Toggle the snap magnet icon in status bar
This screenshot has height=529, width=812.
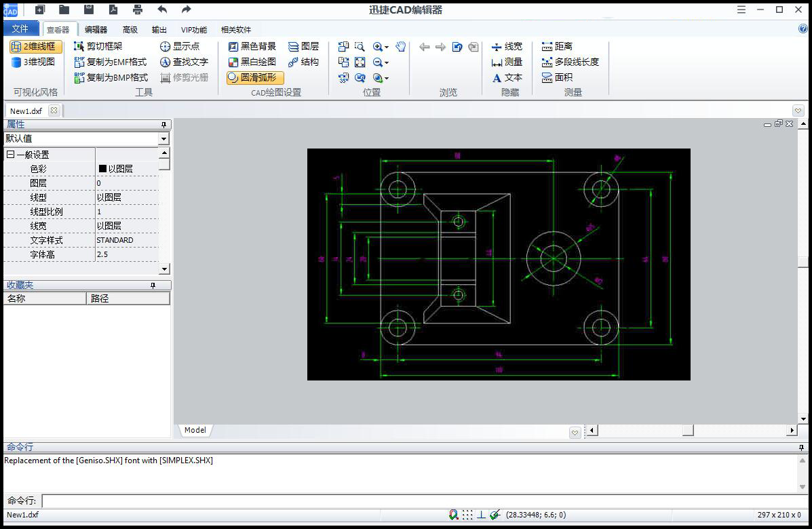(453, 515)
